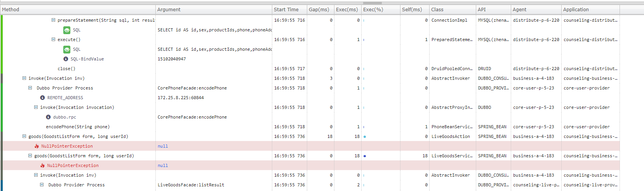Screen dimensions: 644x191
Task: Click bind value 15102040947
Action: (172, 59)
